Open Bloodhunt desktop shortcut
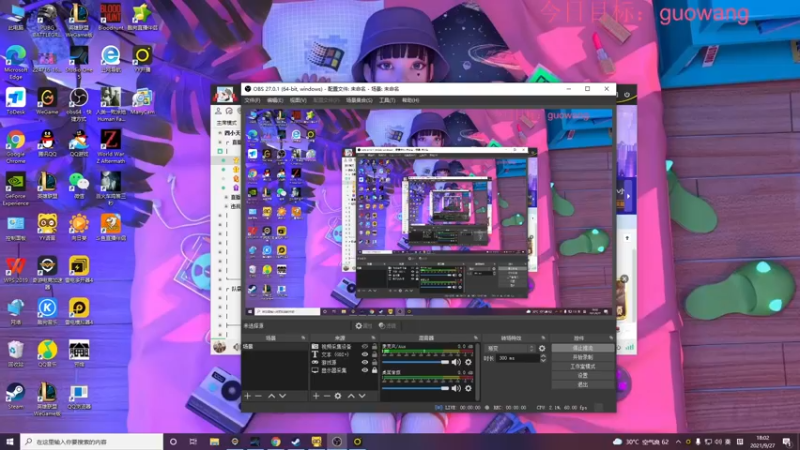800x450 pixels. coord(111,16)
